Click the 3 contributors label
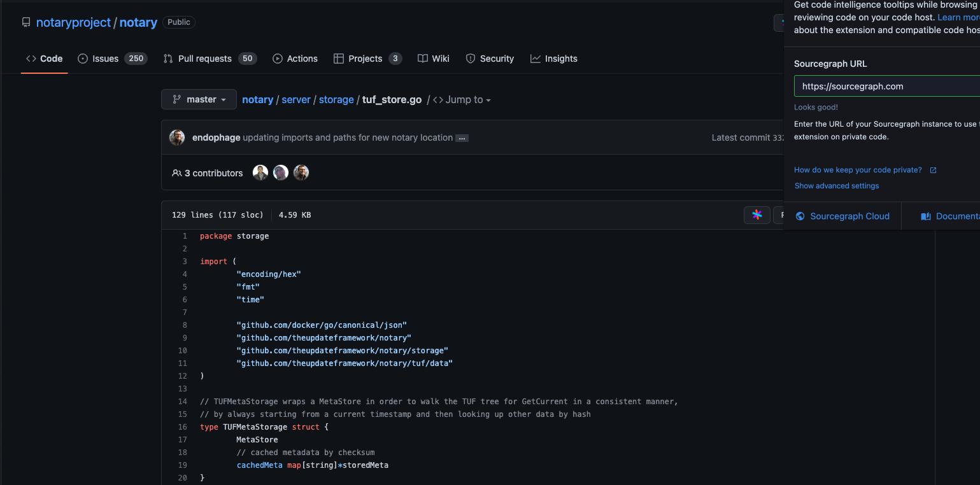Image resolution: width=980 pixels, height=485 pixels. tap(213, 173)
